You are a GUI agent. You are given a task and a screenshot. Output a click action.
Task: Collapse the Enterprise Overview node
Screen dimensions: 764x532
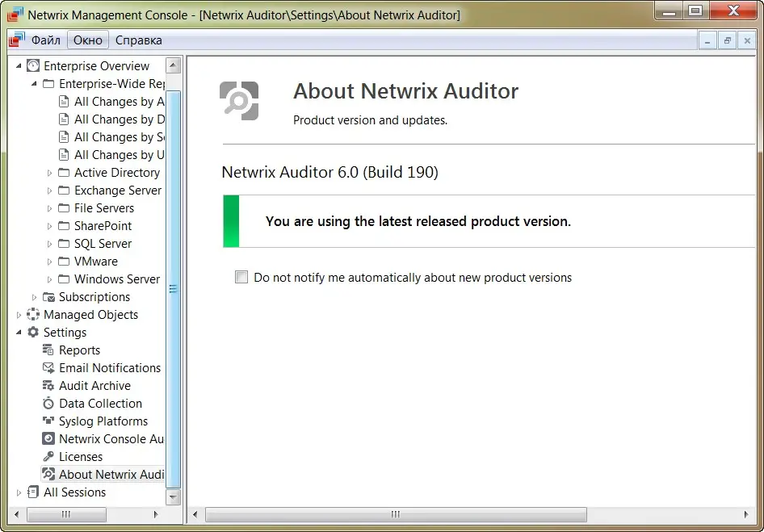pyautogui.click(x=19, y=65)
